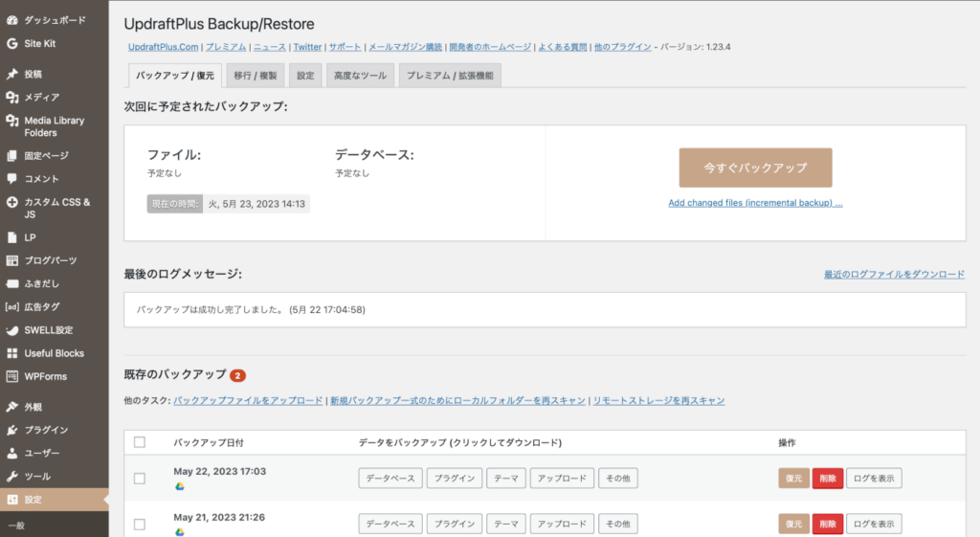Click バックアップファイルをアップロード link
Image resolution: width=980 pixels, height=537 pixels.
(248, 400)
